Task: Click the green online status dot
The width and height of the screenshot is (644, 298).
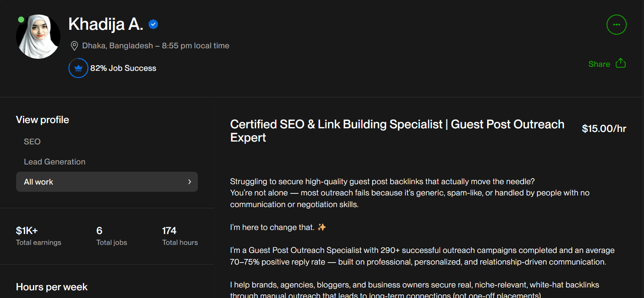Action: 21,19
